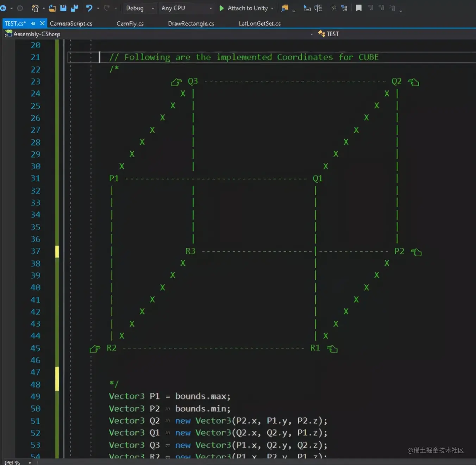Click the Save file icon
Image resolution: width=476 pixels, height=466 pixels.
63,8
